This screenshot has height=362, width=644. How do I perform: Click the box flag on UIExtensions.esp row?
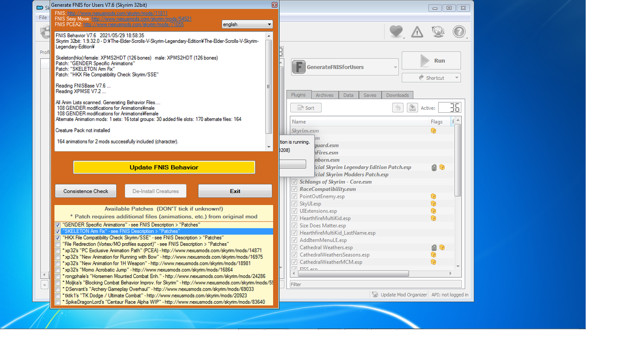(433, 211)
